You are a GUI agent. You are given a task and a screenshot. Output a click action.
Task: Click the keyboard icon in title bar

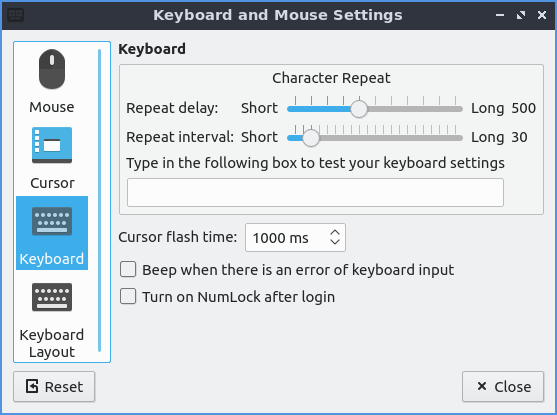pyautogui.click(x=15, y=15)
